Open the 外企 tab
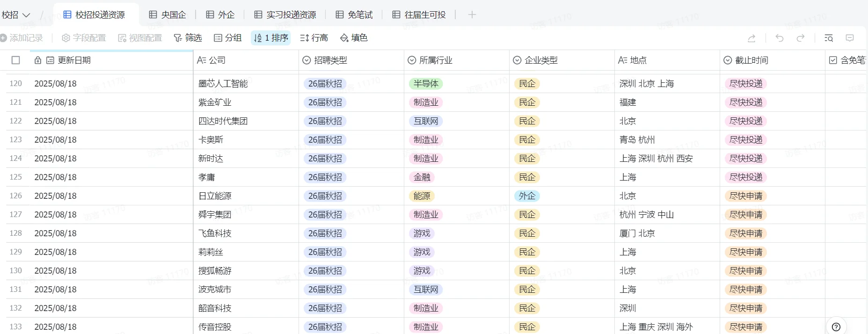868x334 pixels. coord(220,15)
